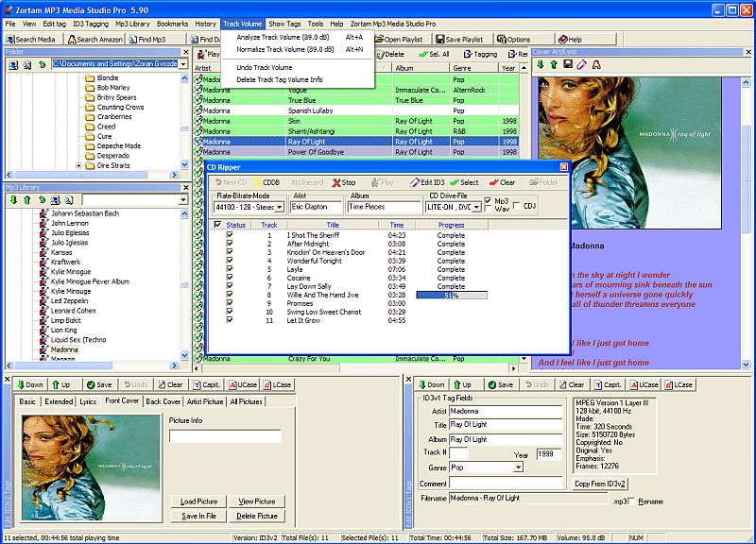
Task: Click green up arrow in Cover Art panel
Action: (554, 64)
